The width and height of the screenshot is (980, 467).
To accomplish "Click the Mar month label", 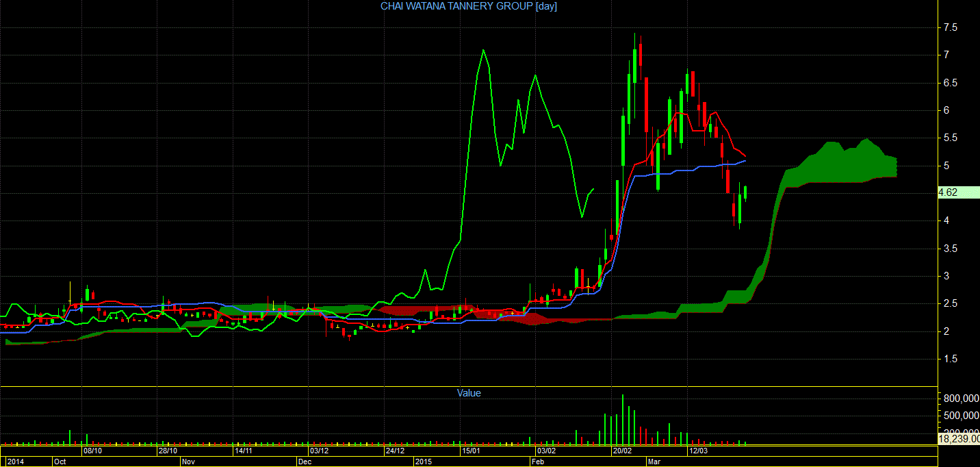I will tap(655, 462).
